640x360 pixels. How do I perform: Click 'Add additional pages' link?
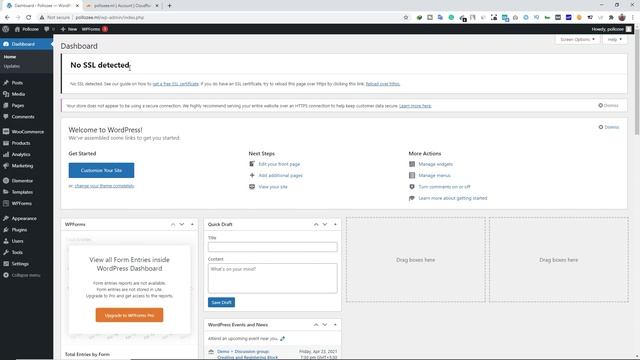pos(280,176)
